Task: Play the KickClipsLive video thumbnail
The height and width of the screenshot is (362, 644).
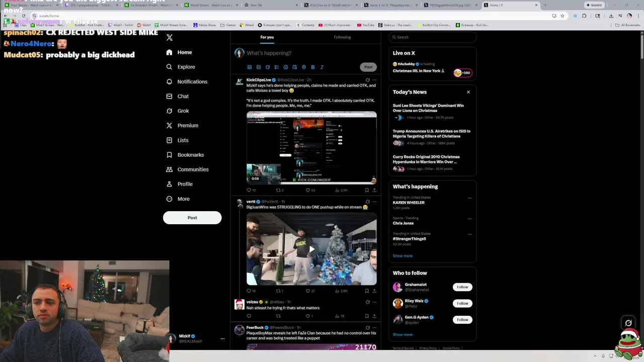Action: tap(311, 147)
